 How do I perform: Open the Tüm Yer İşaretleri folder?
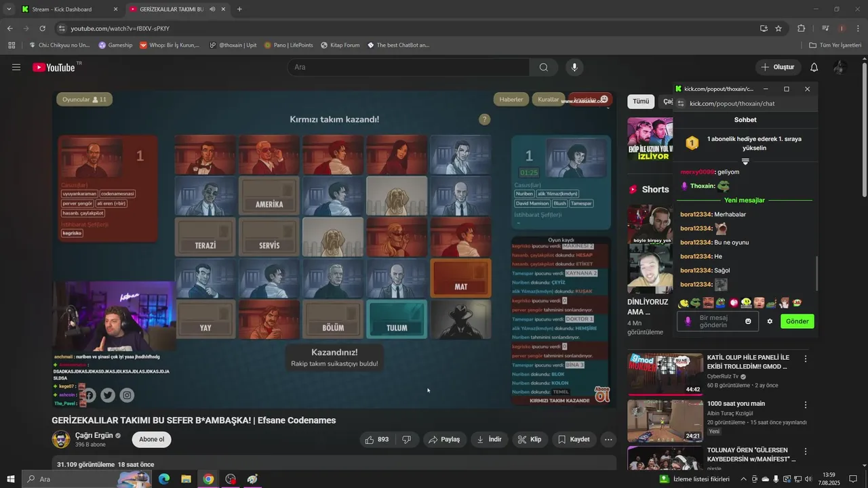[835, 45]
